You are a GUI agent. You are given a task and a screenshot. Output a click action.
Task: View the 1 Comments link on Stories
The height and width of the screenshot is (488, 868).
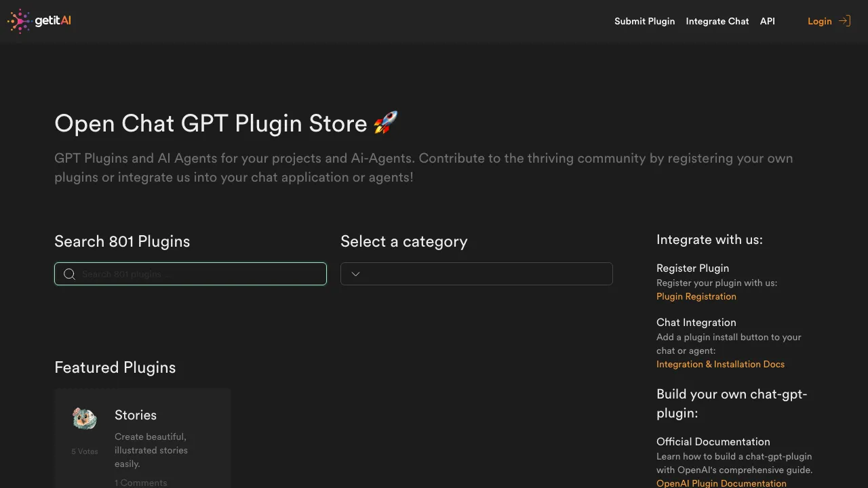140,483
